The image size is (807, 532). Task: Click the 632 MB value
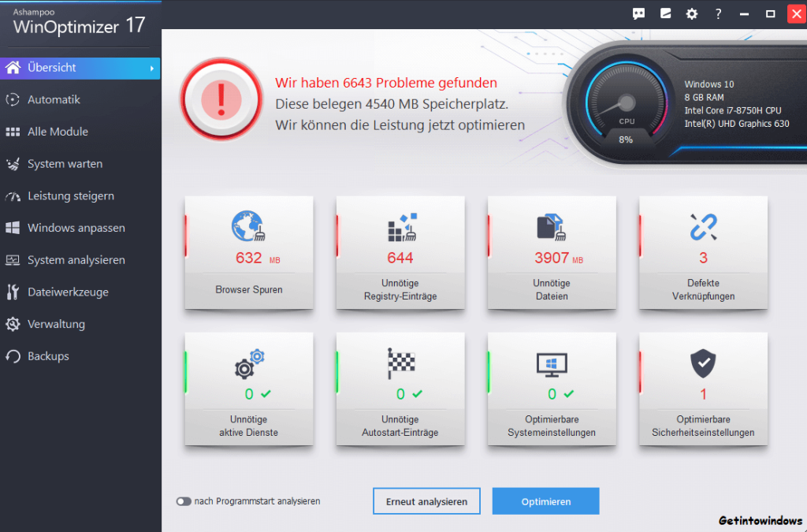(x=258, y=258)
